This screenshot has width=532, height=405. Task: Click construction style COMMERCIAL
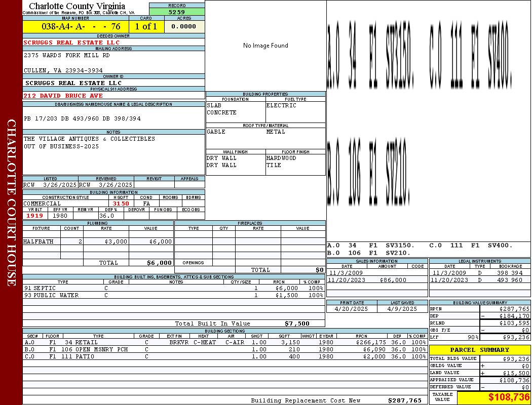pyautogui.click(x=42, y=204)
